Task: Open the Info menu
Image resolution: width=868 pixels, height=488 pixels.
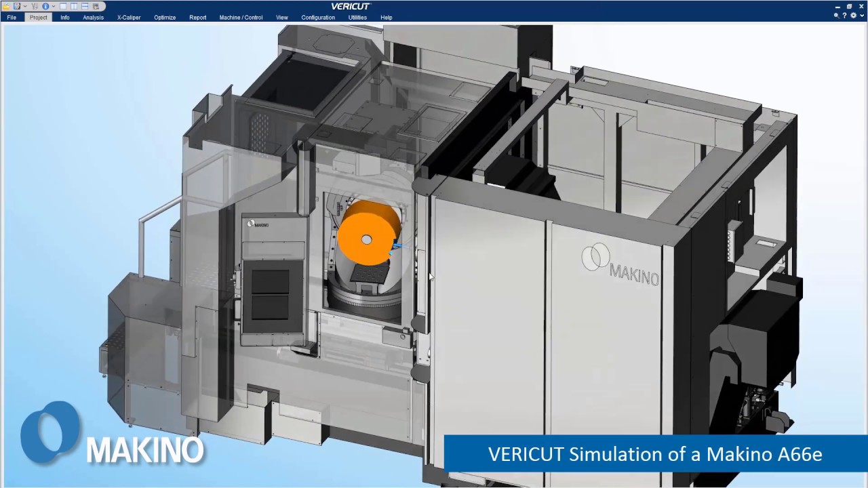Action: (x=65, y=18)
